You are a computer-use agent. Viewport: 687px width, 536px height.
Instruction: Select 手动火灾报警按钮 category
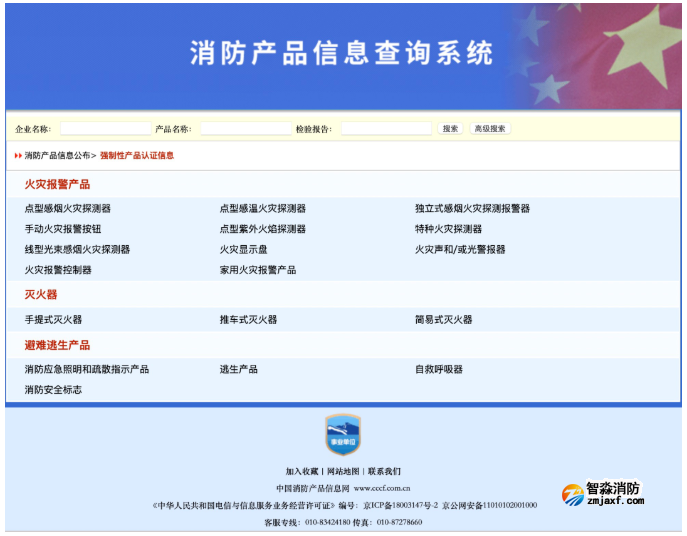pyautogui.click(x=62, y=229)
